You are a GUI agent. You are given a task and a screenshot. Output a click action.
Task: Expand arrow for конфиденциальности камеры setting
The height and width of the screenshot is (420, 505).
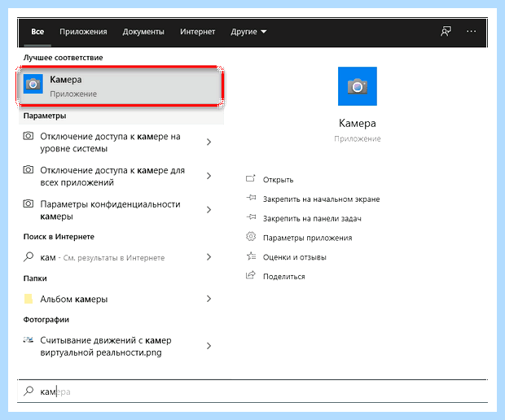209,209
